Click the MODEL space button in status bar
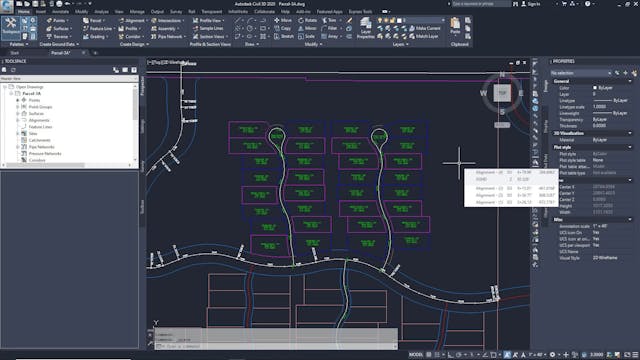The image size is (640, 360). (416, 355)
